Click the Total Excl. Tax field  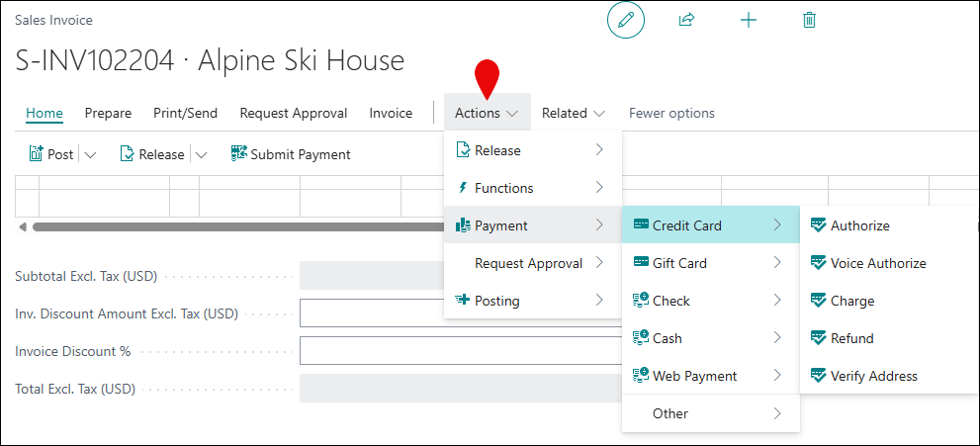(x=461, y=388)
